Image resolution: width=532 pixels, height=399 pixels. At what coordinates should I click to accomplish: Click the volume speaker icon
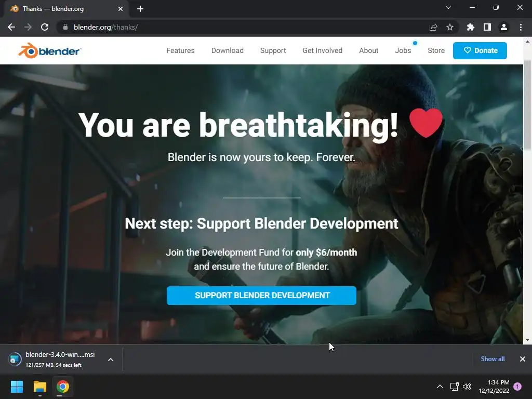point(467,387)
